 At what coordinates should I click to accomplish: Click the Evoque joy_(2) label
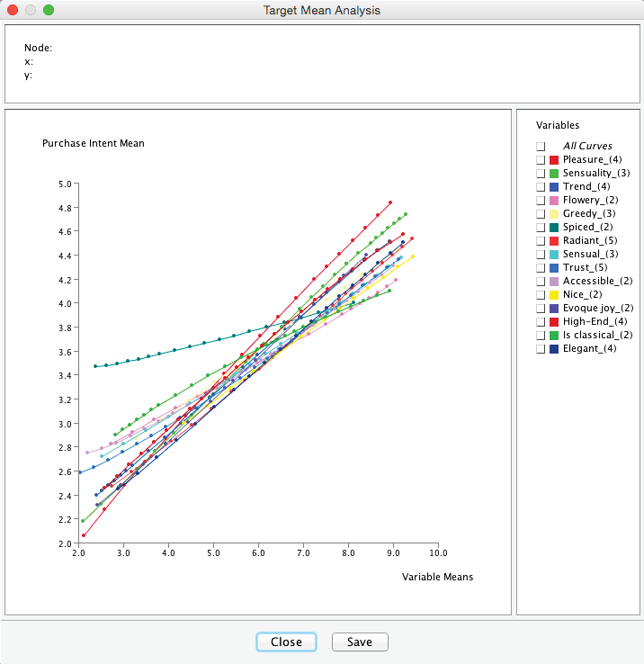click(598, 308)
